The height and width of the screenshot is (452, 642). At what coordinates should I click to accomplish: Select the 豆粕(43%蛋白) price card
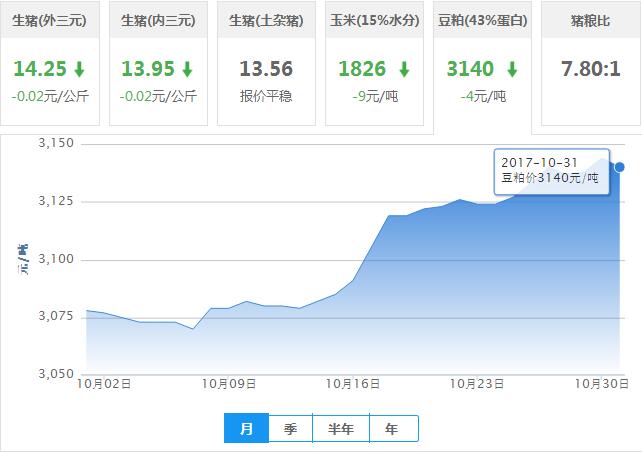[x=482, y=68]
